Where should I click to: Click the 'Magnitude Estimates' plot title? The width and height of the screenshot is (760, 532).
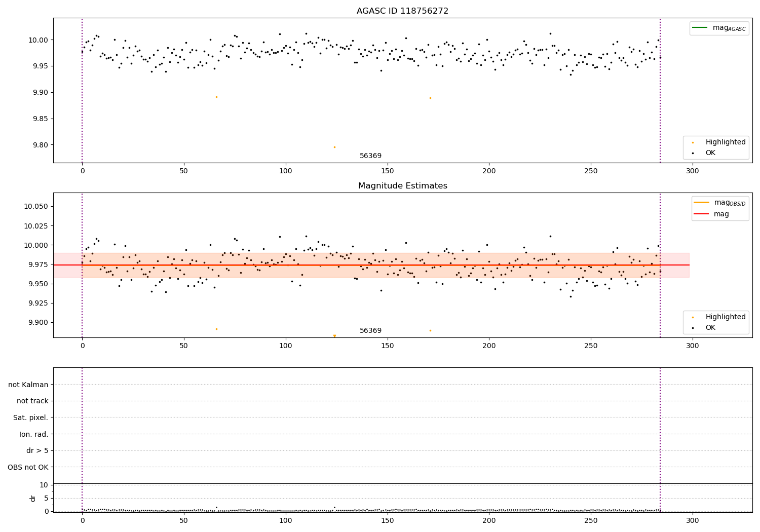tap(402, 186)
